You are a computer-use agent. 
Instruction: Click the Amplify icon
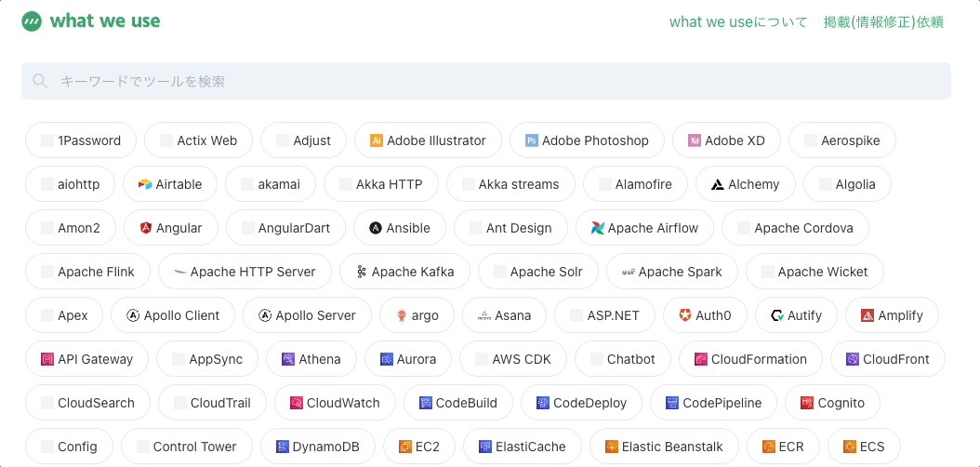pos(867,315)
